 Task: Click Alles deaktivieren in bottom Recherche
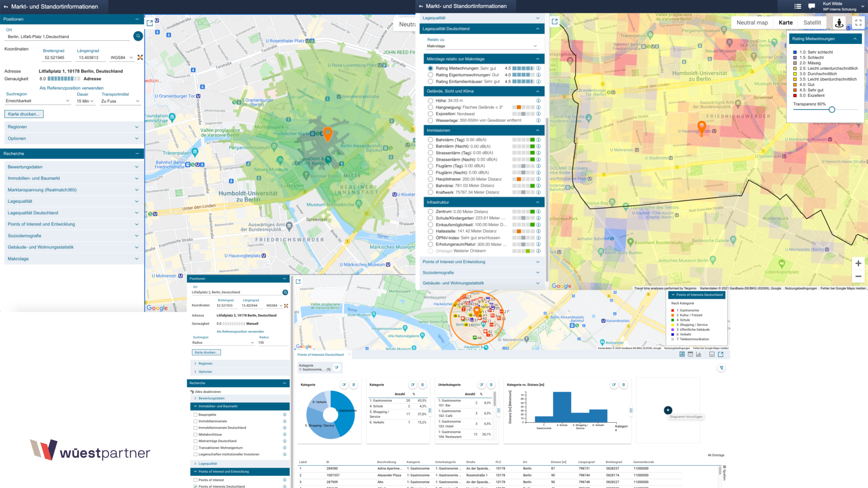(206, 392)
